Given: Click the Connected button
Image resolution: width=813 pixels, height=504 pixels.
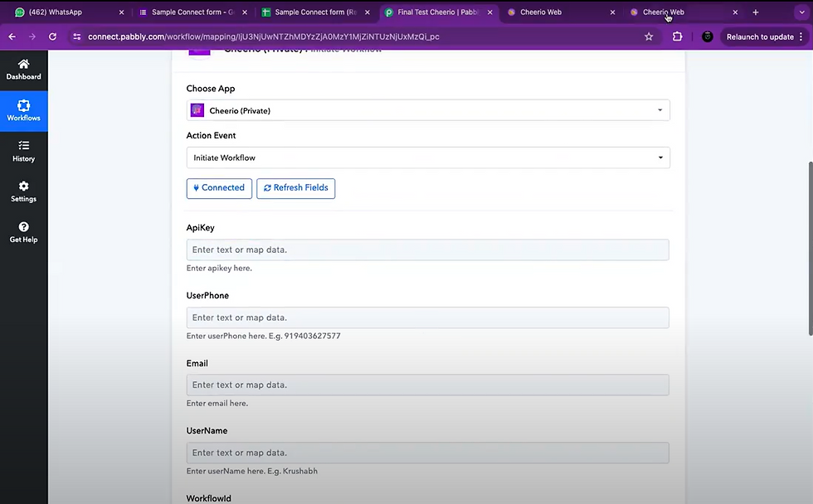Looking at the screenshot, I should pos(219,188).
